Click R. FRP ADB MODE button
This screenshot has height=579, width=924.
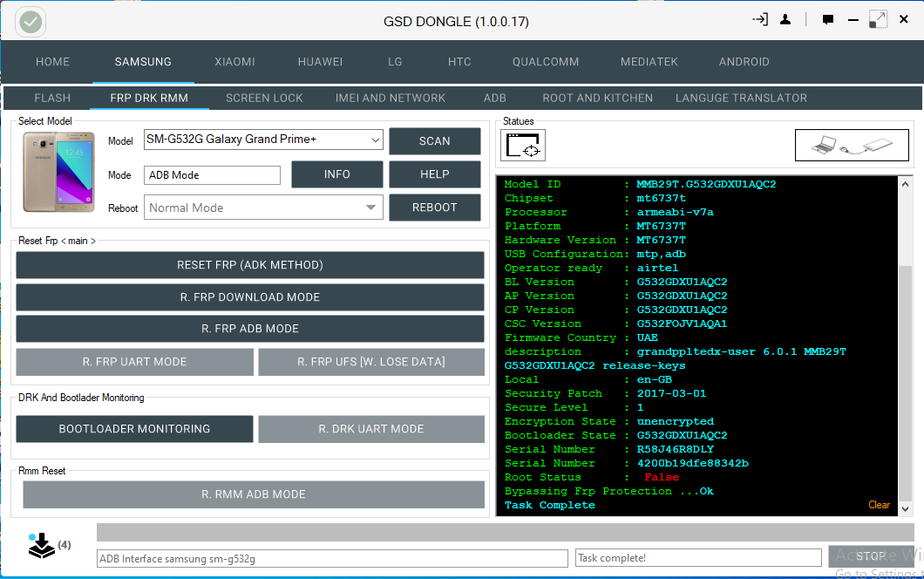coord(250,329)
